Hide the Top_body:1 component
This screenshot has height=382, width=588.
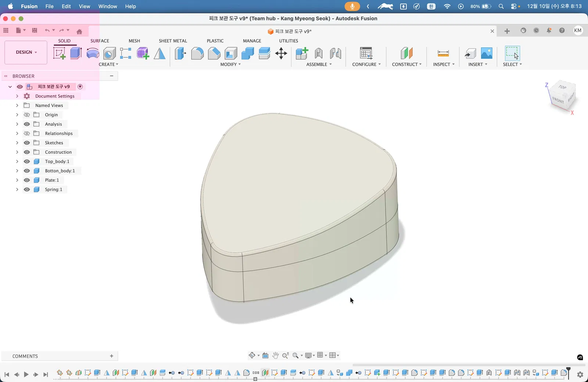(x=27, y=161)
